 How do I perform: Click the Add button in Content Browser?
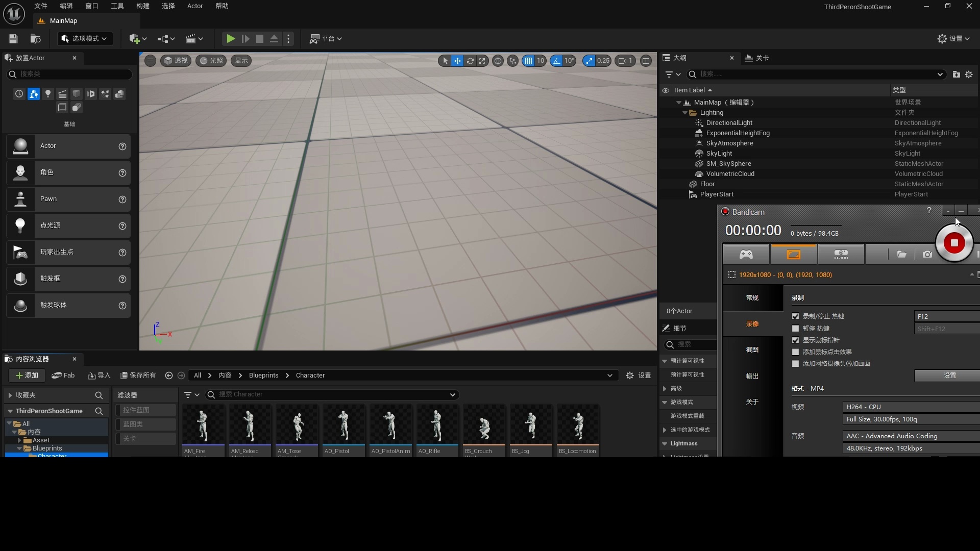pos(27,375)
